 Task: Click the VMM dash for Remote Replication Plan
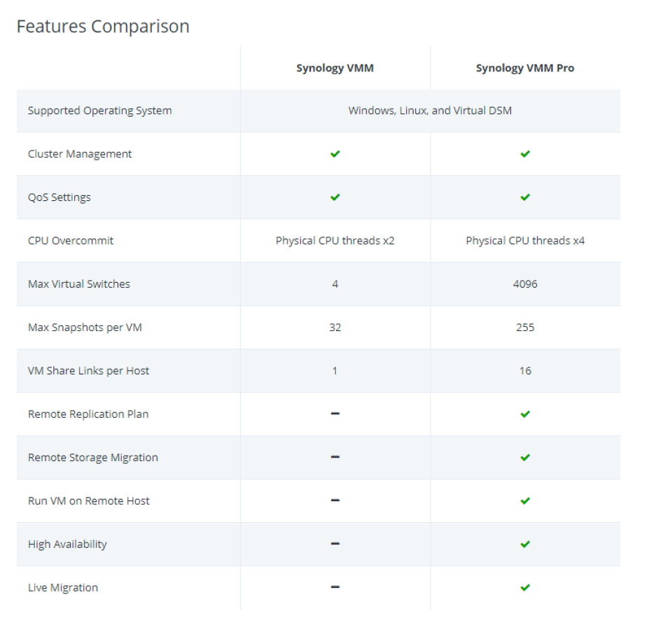coord(335,414)
